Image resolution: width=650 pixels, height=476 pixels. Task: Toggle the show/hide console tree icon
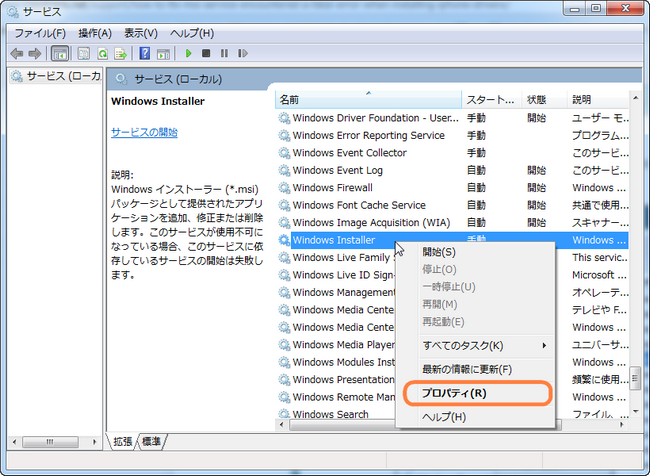coord(60,53)
